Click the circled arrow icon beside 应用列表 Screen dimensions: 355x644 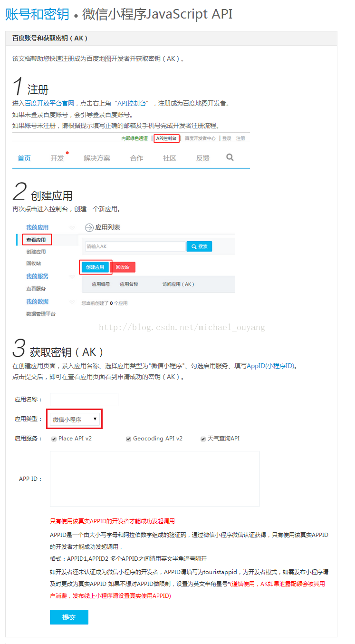(x=89, y=227)
